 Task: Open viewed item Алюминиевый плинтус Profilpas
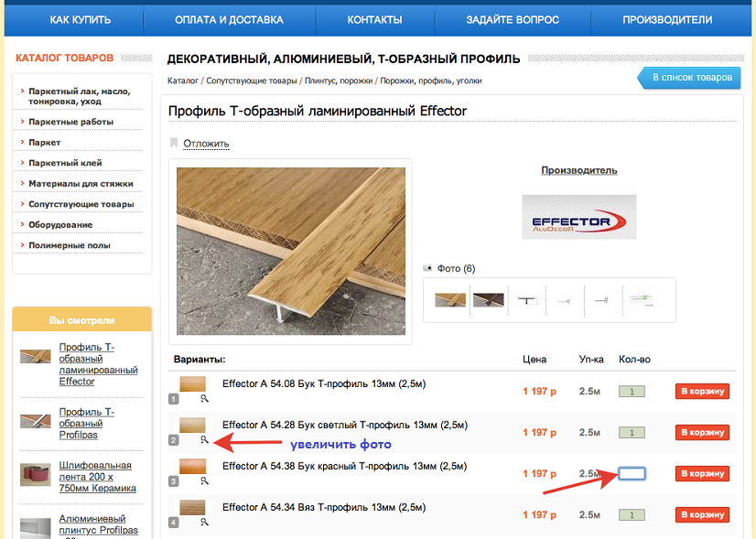click(x=98, y=524)
